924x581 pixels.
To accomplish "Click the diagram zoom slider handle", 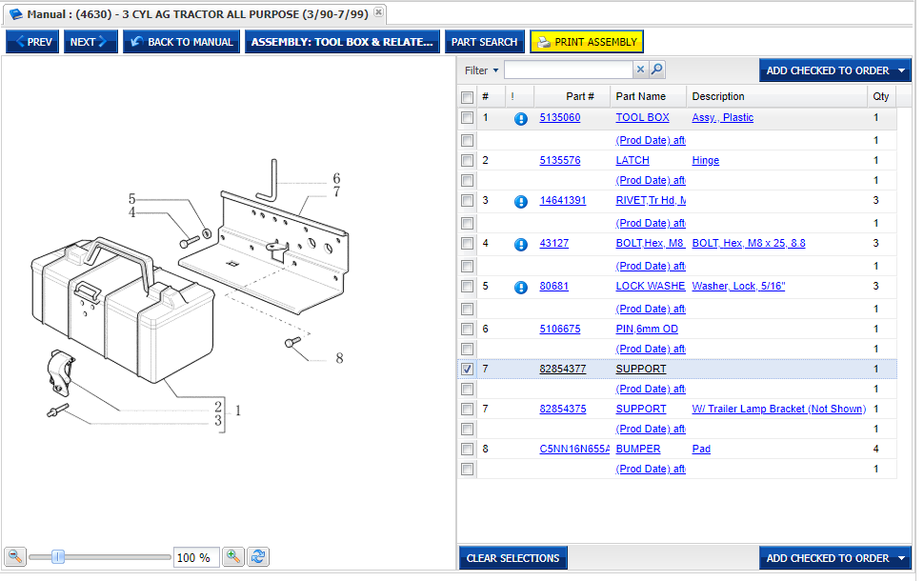I will coord(58,557).
